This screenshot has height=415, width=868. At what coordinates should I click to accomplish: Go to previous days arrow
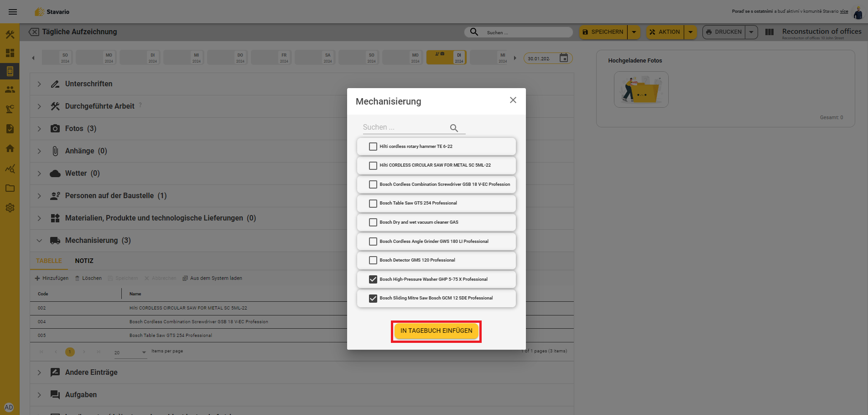(x=33, y=58)
